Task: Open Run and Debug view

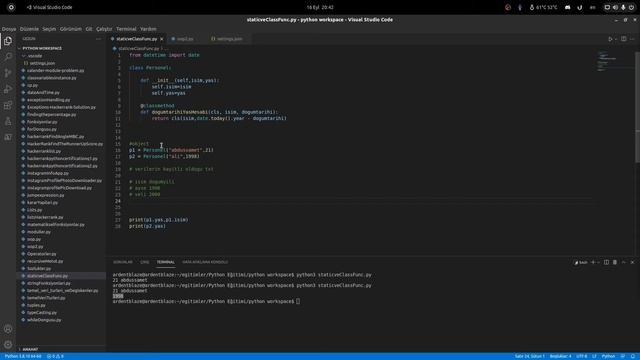Action: pos(8,89)
